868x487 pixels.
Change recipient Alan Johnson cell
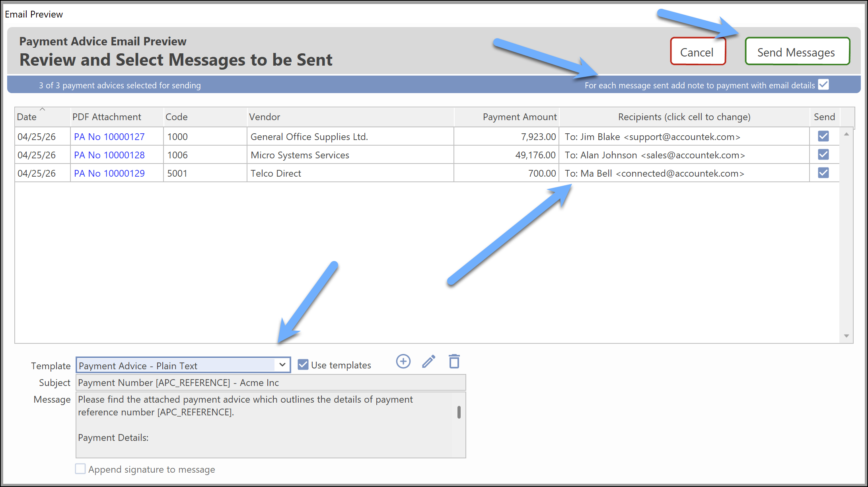pyautogui.click(x=684, y=155)
